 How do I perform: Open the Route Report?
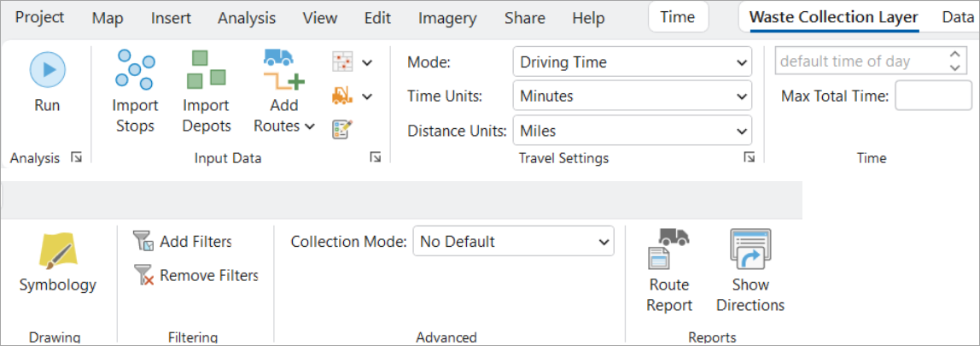(x=668, y=249)
